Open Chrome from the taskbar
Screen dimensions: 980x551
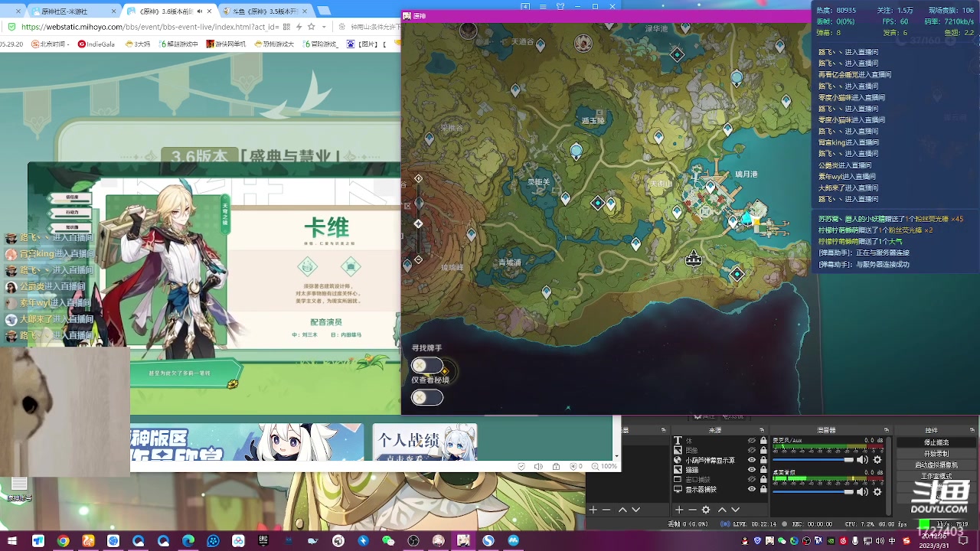[x=63, y=541]
